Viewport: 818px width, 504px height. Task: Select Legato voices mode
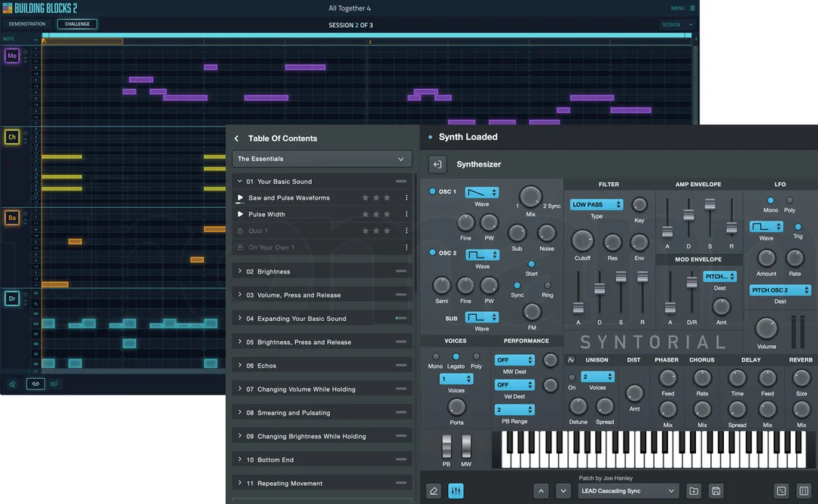point(456,357)
